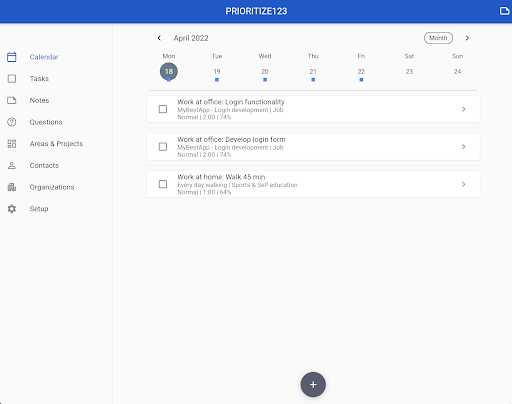This screenshot has height=404, width=512.
Task: Click the Tasks checkbox icon in sidebar
Action: click(x=12, y=79)
